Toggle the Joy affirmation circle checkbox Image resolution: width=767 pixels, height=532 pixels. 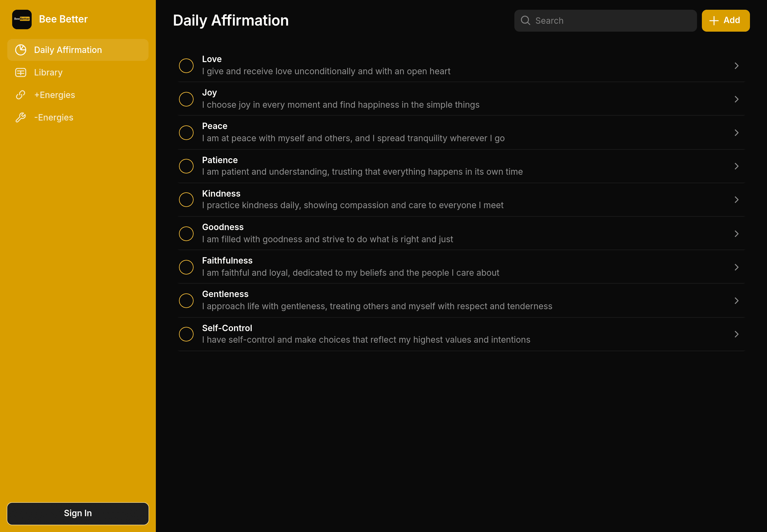pos(187,99)
